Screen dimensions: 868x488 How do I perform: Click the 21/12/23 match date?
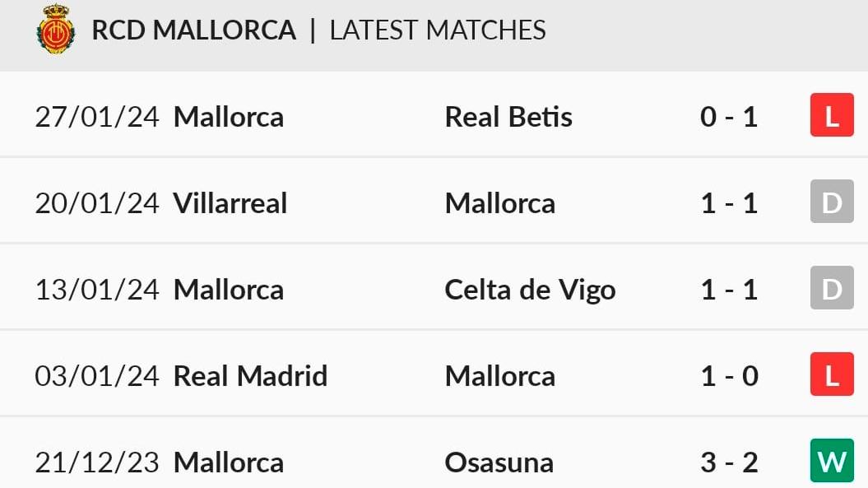(x=97, y=462)
